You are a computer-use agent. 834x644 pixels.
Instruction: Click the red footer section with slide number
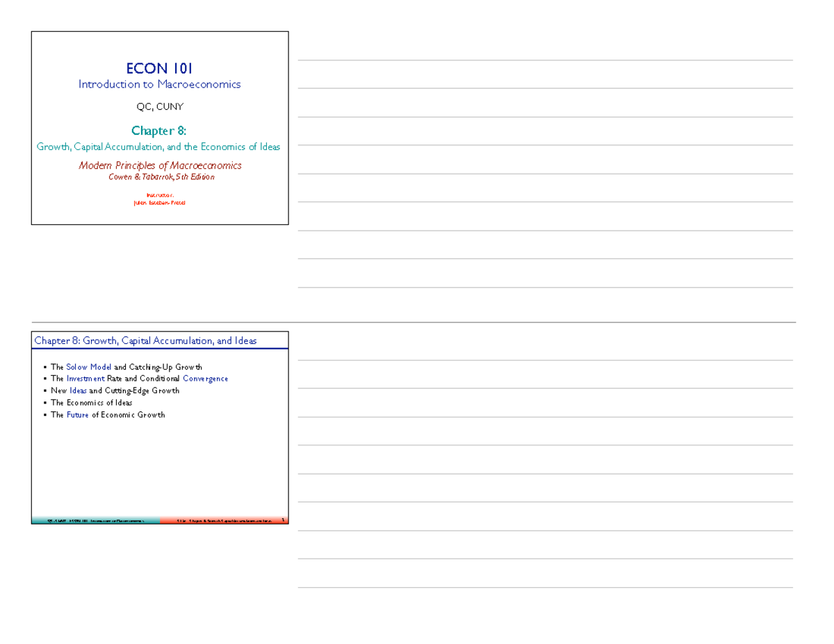(224, 520)
